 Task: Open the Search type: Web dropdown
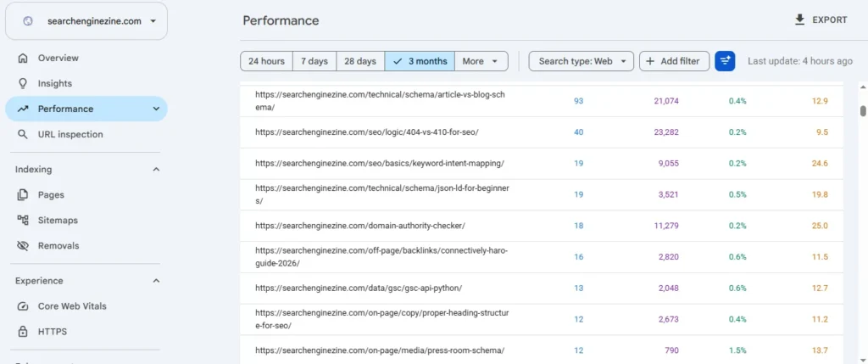(x=581, y=61)
